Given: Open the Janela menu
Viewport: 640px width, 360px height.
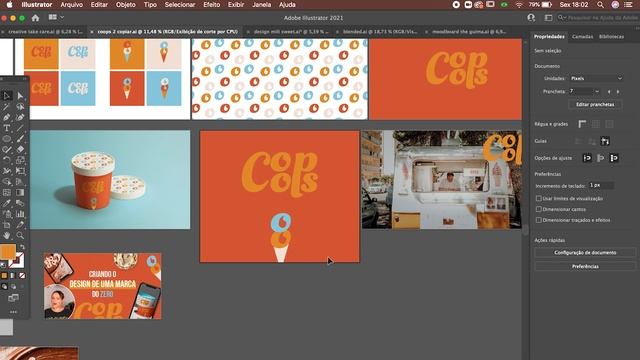Looking at the screenshot, I should pyautogui.click(x=262, y=5).
